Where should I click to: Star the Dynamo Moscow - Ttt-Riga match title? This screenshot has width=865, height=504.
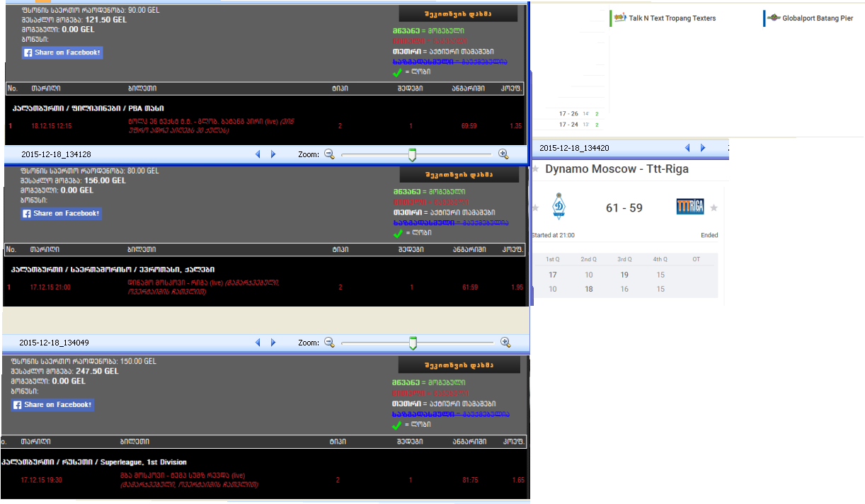point(537,169)
